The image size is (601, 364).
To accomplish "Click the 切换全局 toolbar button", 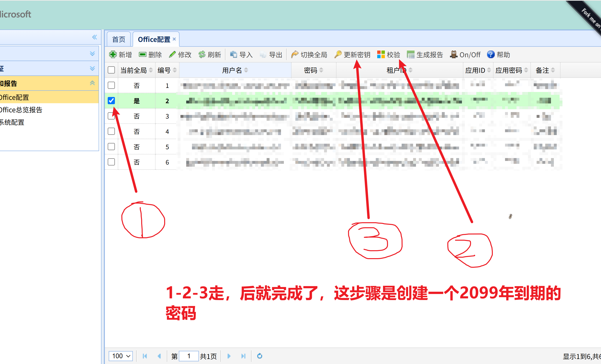I will click(309, 54).
